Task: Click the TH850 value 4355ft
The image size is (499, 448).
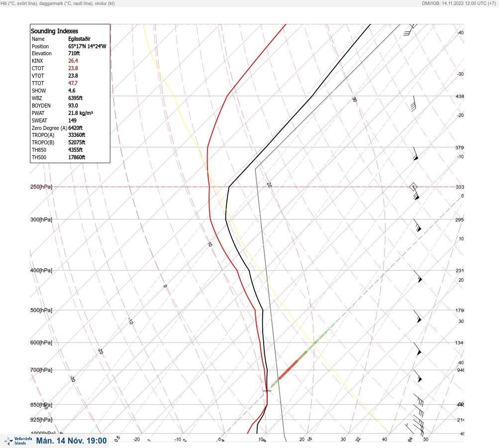Action: 75,150
